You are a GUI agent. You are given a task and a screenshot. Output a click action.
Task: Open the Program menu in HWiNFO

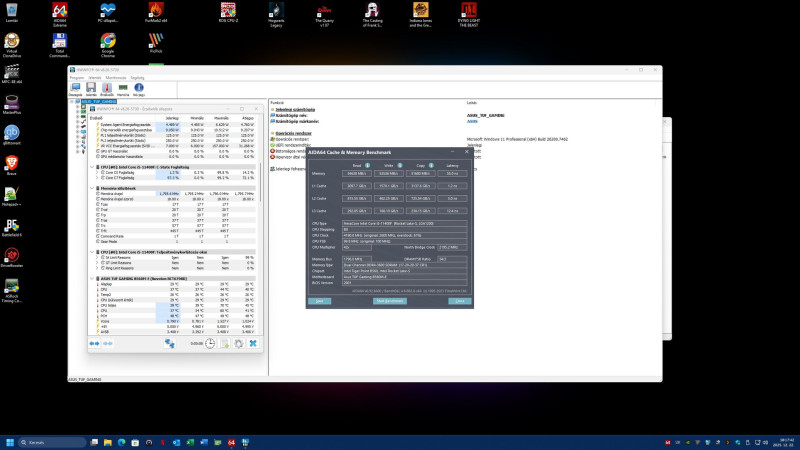tap(77, 78)
